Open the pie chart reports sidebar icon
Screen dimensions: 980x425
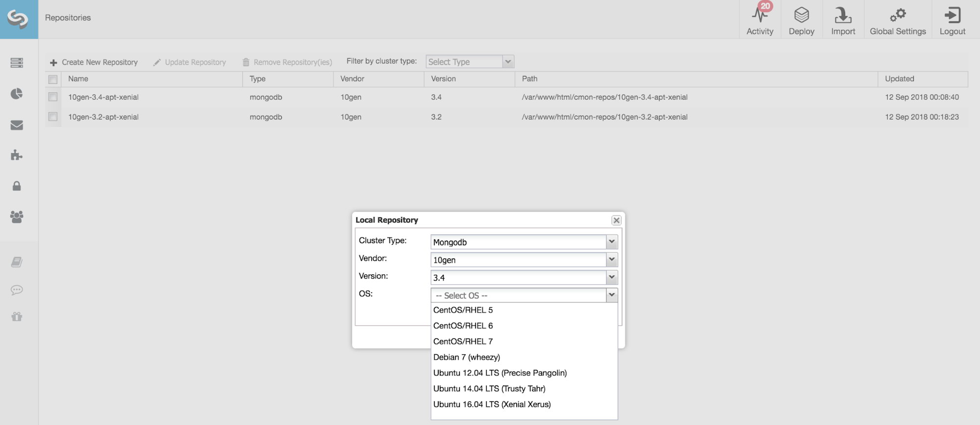click(17, 94)
